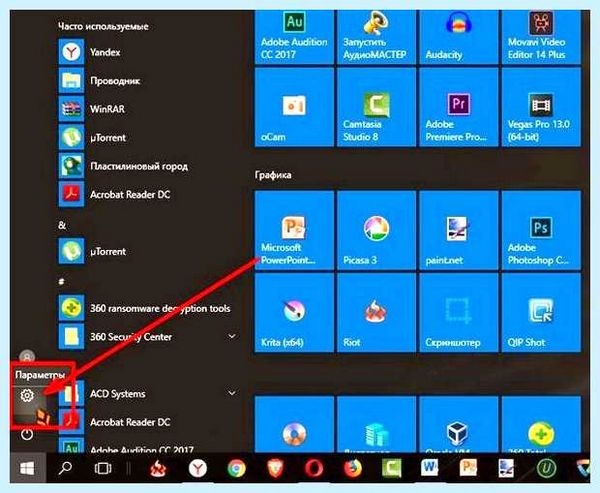Launch Пластилиновый город app
The width and height of the screenshot is (600, 493).
(149, 166)
